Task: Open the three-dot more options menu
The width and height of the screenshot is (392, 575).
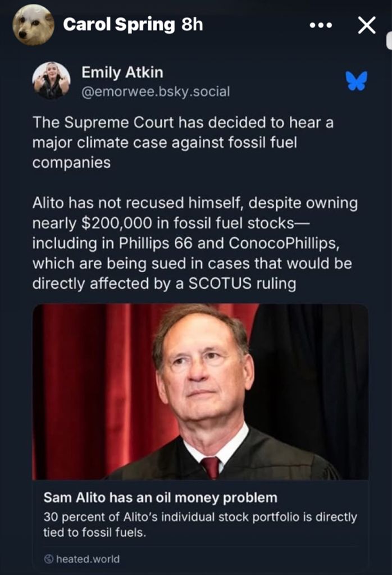Action: coord(321,25)
